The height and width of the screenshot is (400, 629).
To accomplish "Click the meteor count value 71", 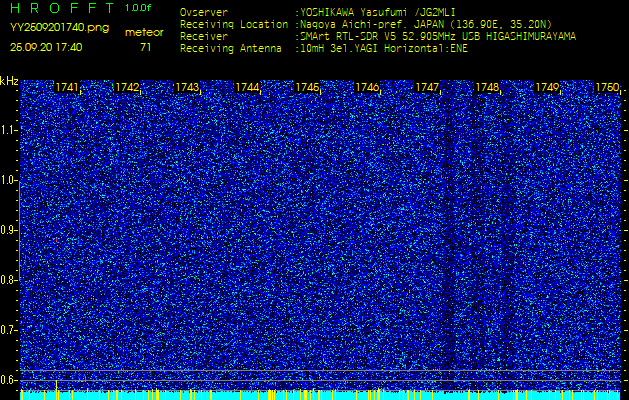I will [146, 47].
